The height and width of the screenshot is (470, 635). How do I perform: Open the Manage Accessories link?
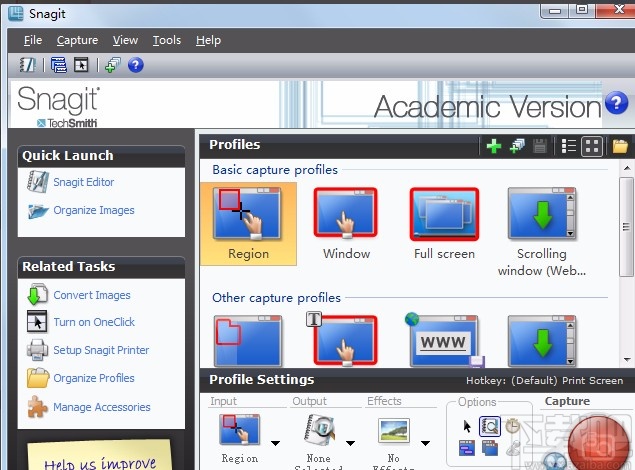(102, 407)
